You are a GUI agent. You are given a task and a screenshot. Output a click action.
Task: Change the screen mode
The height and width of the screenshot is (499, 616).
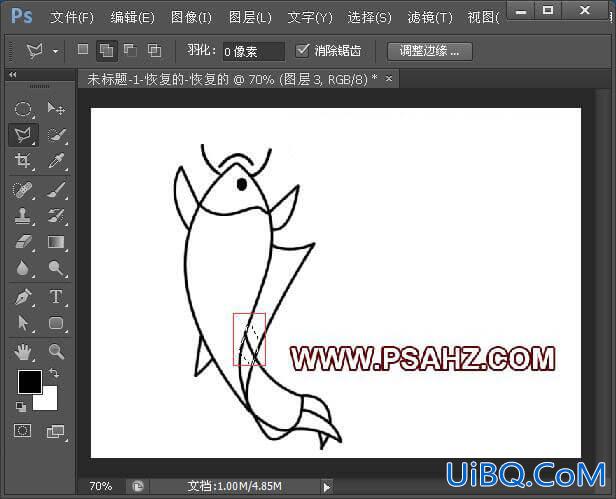coord(56,431)
